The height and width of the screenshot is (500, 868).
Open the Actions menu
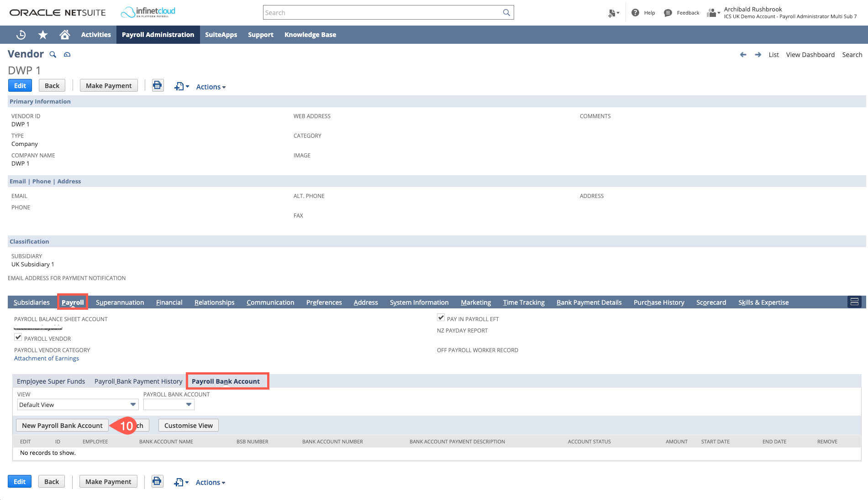(x=210, y=87)
